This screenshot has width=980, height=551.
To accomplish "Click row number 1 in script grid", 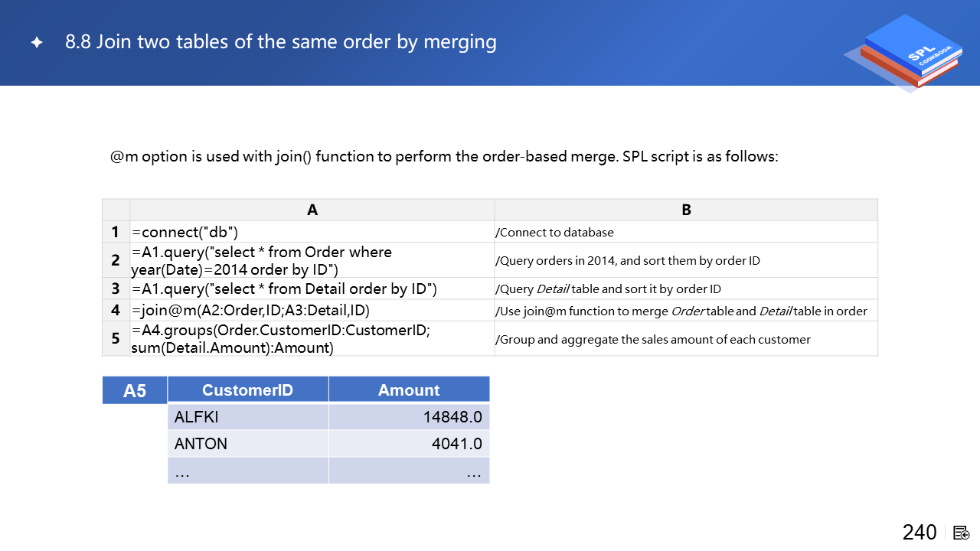I will pos(116,232).
